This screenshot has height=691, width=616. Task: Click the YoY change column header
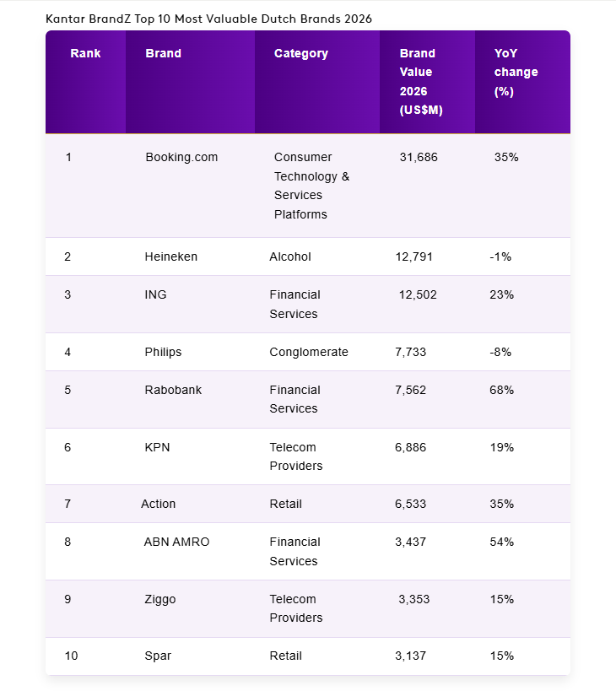516,73
